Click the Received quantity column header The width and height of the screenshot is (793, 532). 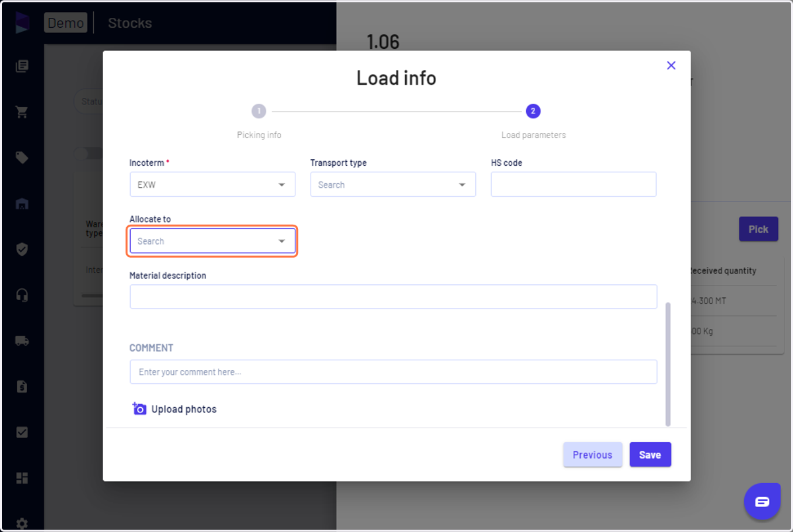722,270
